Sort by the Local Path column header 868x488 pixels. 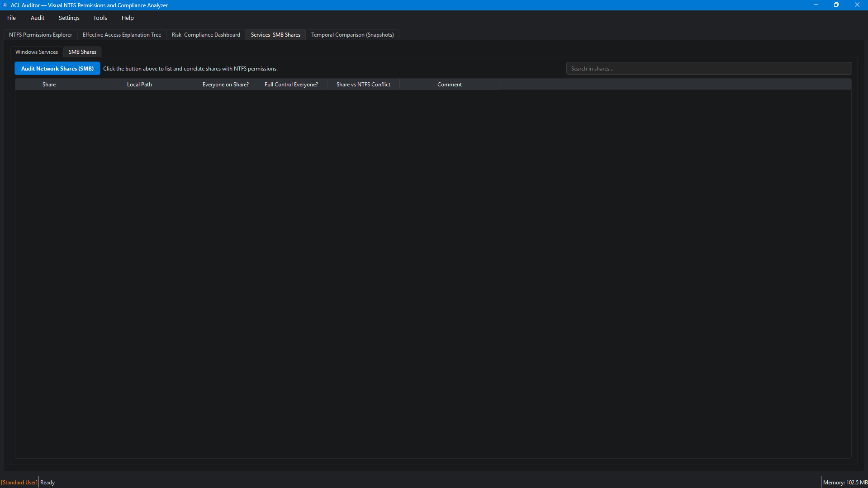click(139, 85)
